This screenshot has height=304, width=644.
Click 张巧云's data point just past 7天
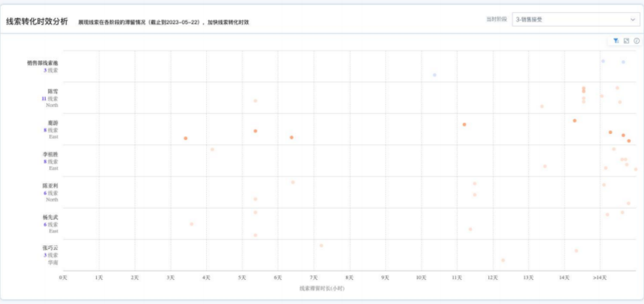[321, 246]
